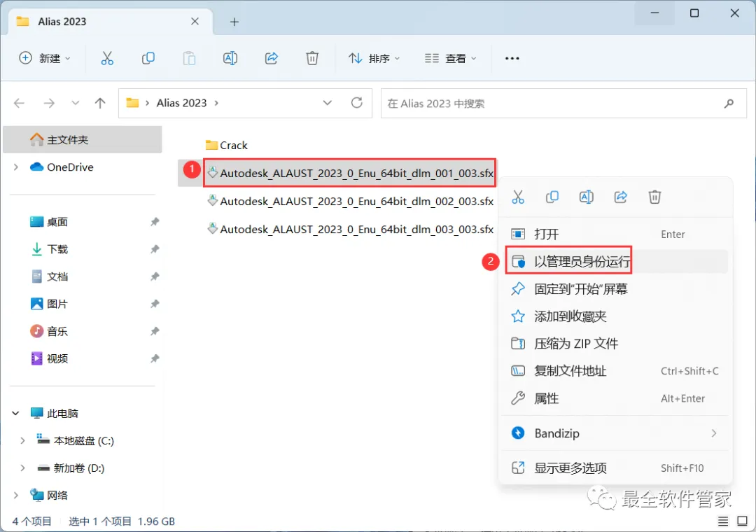
Task: Select the dlm_003_003.sfx file
Action: [x=350, y=229]
